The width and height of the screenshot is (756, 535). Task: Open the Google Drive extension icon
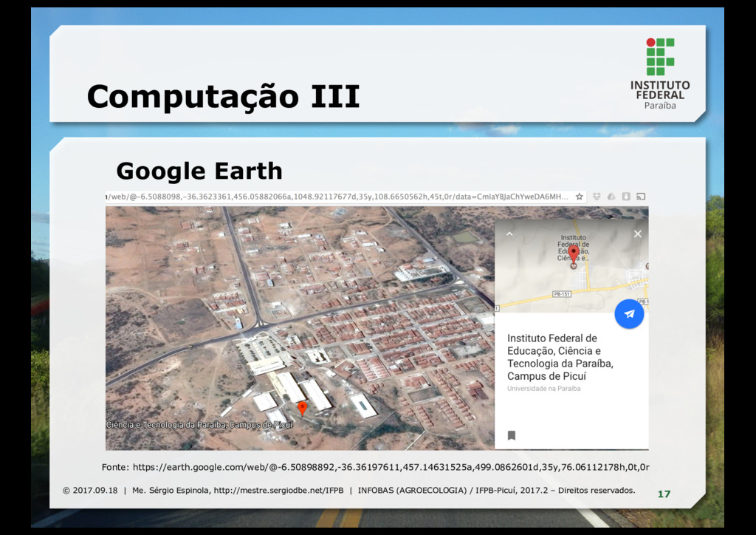tap(611, 197)
